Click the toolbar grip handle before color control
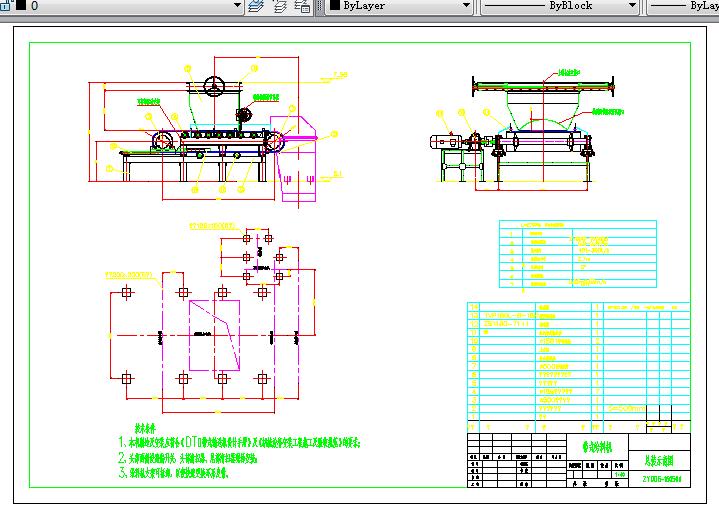 320,7
